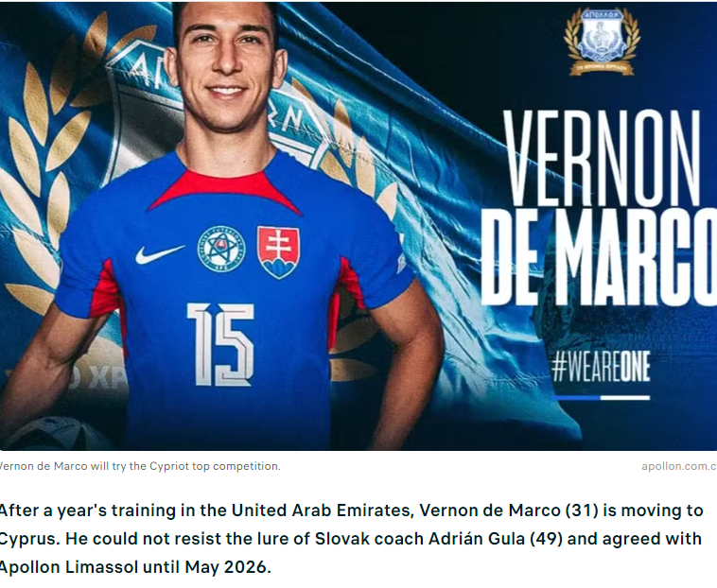
Task: Click the #WEAREONE hashtag text
Action: tap(601, 367)
